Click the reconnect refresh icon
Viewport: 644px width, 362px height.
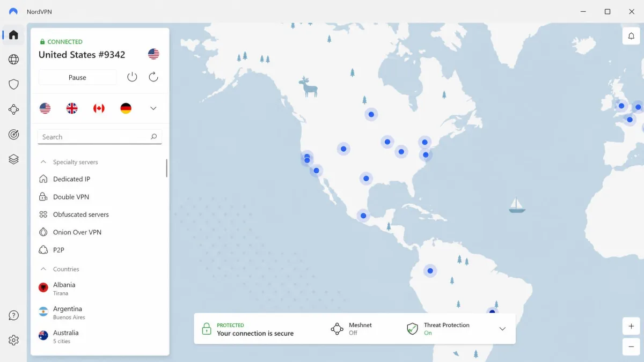click(x=153, y=77)
